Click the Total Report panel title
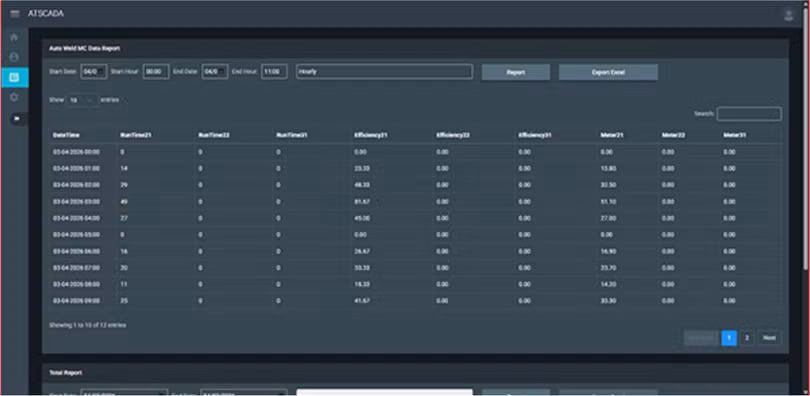The image size is (810, 396). 65,372
